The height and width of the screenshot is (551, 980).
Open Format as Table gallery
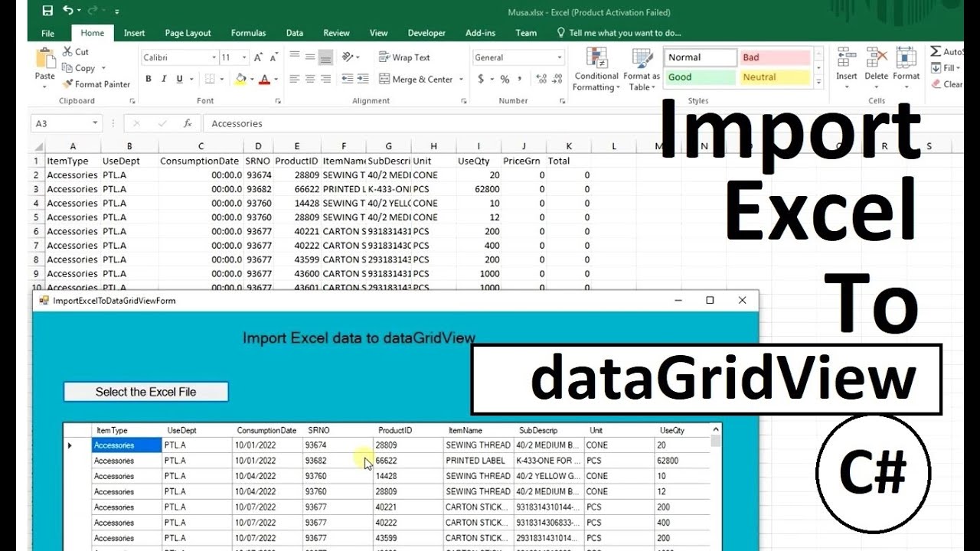(x=642, y=70)
